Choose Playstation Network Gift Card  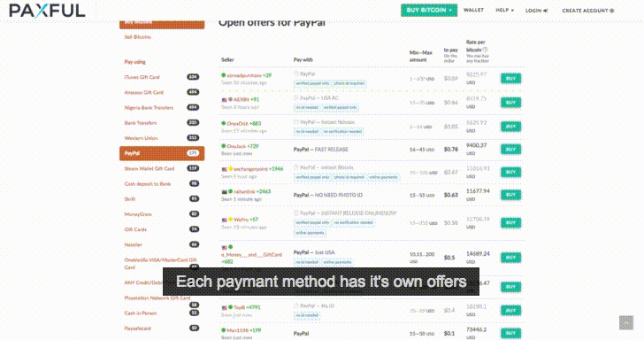tap(157, 297)
